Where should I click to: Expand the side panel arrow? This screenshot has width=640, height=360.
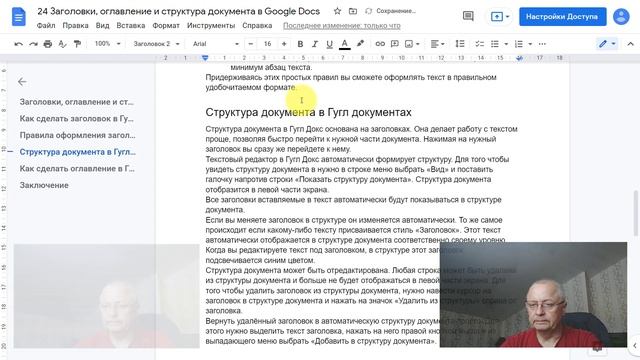[635, 345]
